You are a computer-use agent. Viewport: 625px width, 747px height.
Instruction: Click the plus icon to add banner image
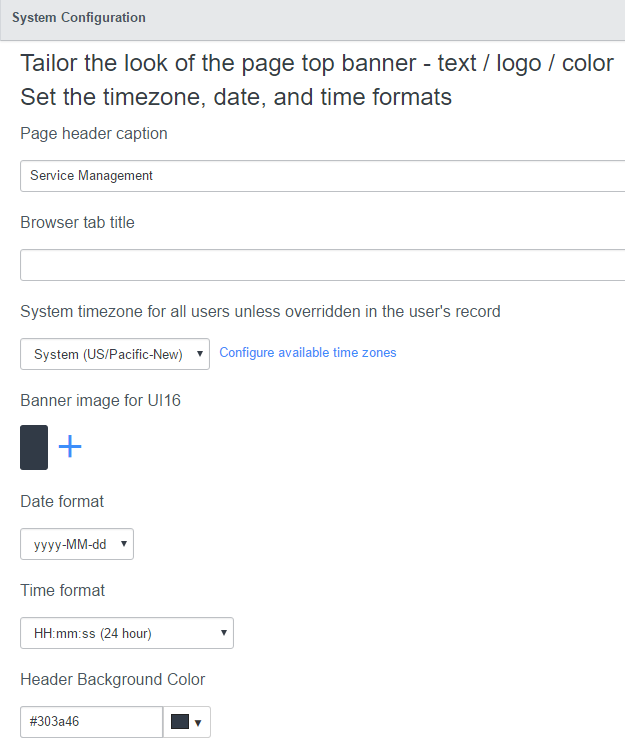70,447
